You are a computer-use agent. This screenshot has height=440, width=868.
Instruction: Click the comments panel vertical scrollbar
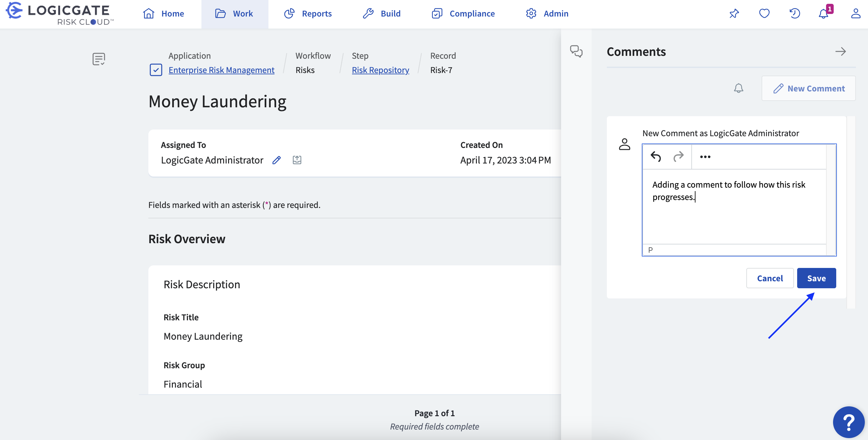pyautogui.click(x=851, y=212)
